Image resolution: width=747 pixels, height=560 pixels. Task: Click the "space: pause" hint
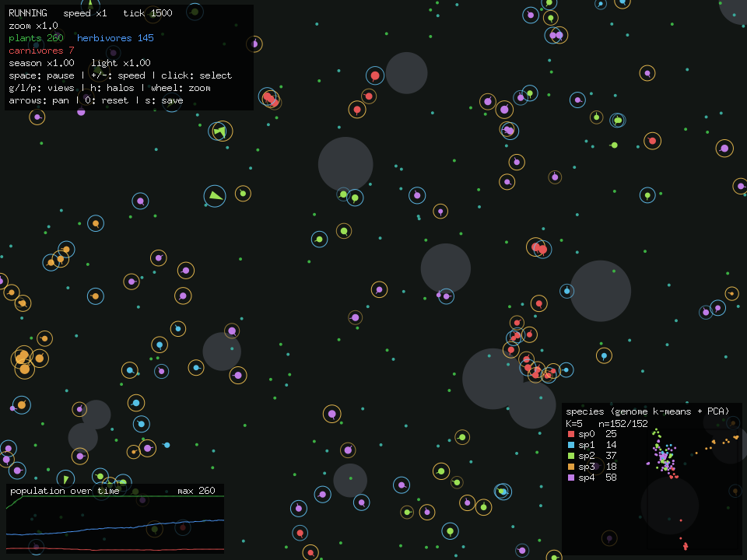(41, 75)
